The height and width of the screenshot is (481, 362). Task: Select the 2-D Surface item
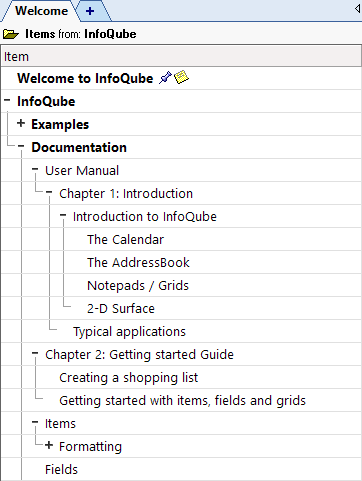click(x=121, y=308)
